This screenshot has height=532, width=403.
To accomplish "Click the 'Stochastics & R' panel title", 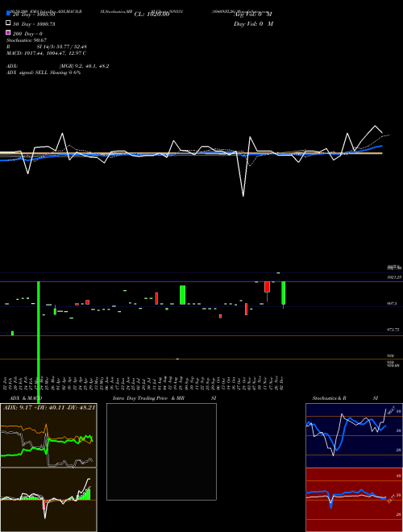I will tap(330, 398).
